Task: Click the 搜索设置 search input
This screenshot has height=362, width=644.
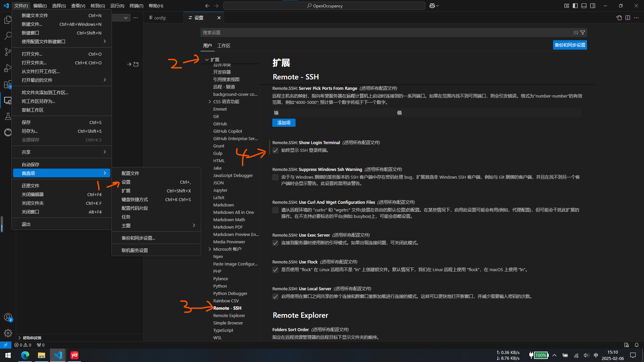Action: click(x=386, y=33)
